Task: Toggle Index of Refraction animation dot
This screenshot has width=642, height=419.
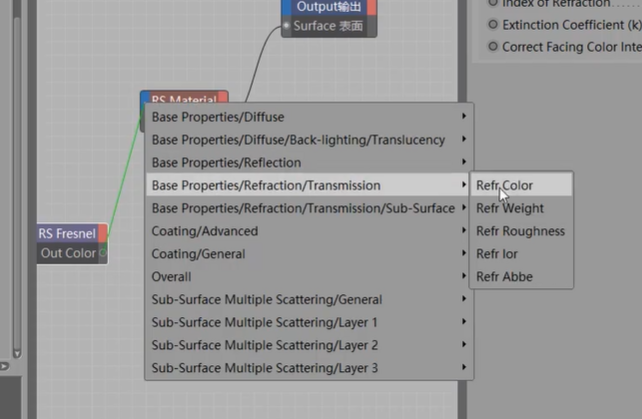Action: 493,3
